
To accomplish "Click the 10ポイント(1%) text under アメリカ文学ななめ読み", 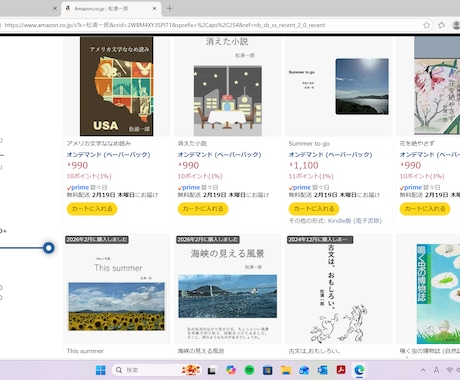I will 89,176.
